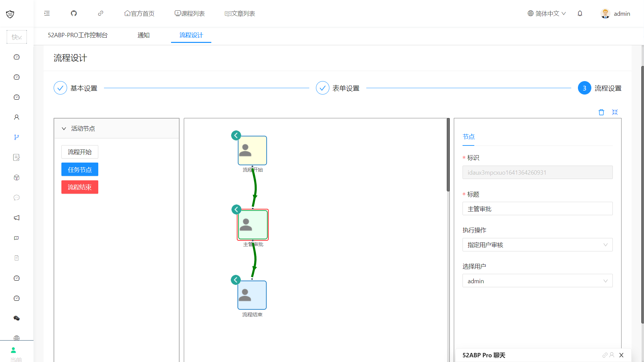Click the 标题 input field

point(537,209)
